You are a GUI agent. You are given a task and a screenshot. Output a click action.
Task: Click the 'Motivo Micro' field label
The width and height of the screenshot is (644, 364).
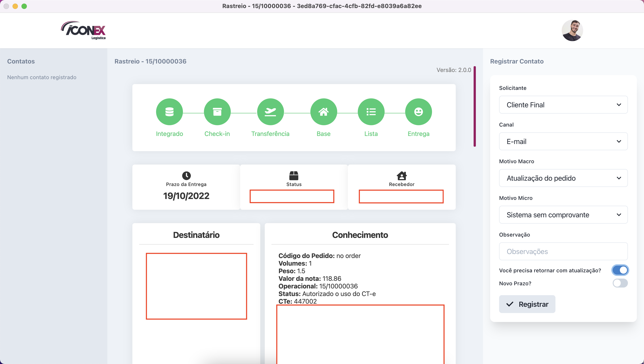(516, 198)
